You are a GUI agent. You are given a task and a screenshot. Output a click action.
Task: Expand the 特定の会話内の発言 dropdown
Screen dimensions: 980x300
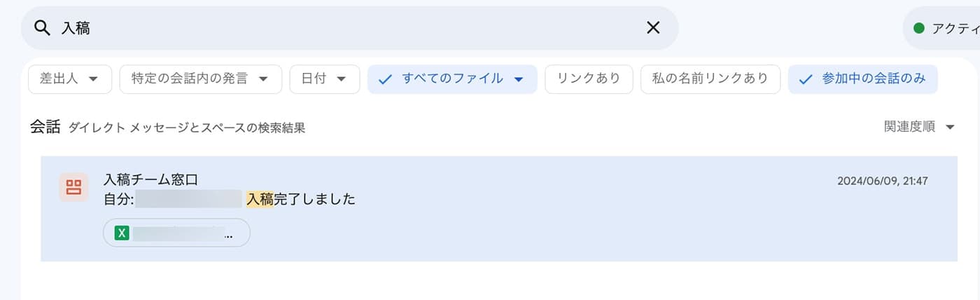pos(200,79)
